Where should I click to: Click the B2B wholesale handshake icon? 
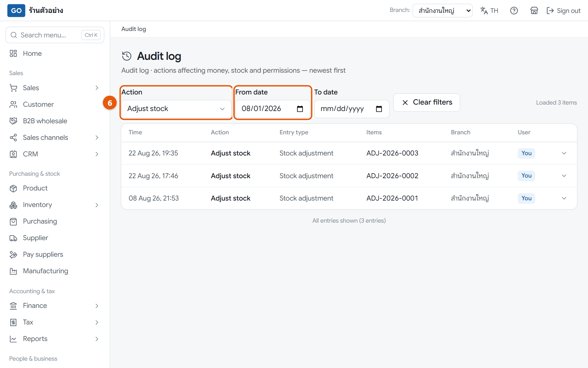point(13,121)
